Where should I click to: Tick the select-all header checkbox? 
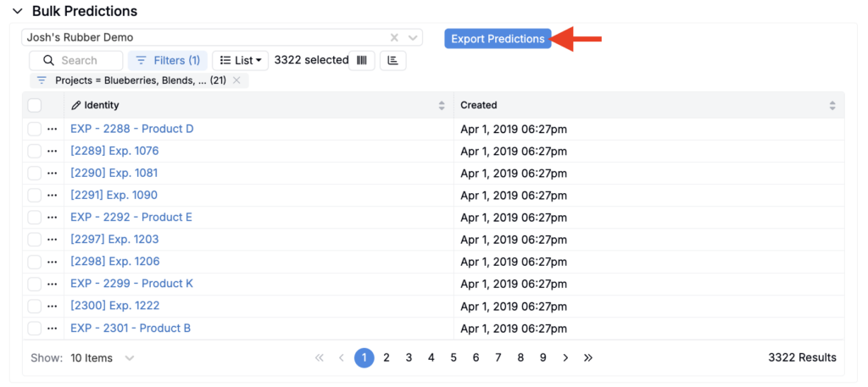[35, 105]
